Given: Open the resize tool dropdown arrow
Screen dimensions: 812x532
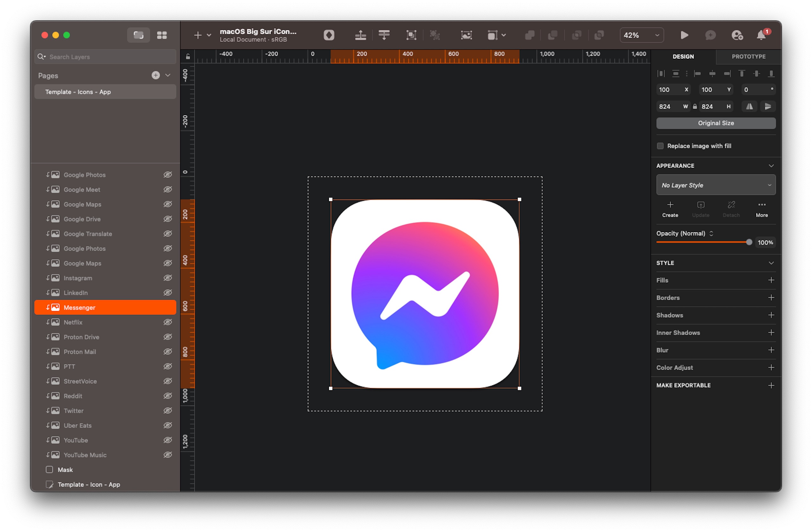Looking at the screenshot, I should [504, 35].
